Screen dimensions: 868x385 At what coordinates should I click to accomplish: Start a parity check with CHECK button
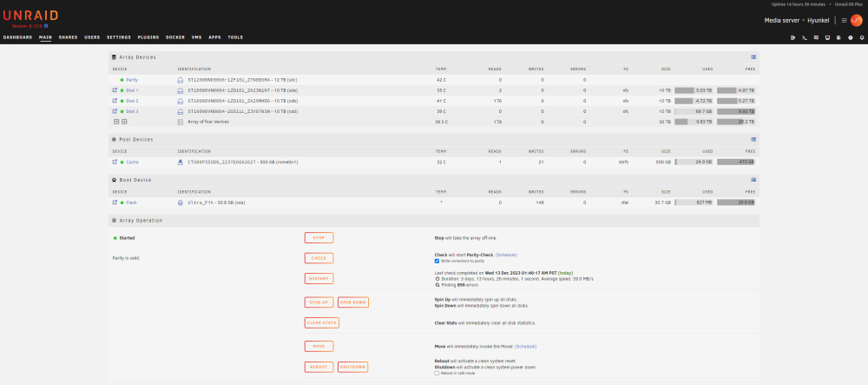point(319,258)
